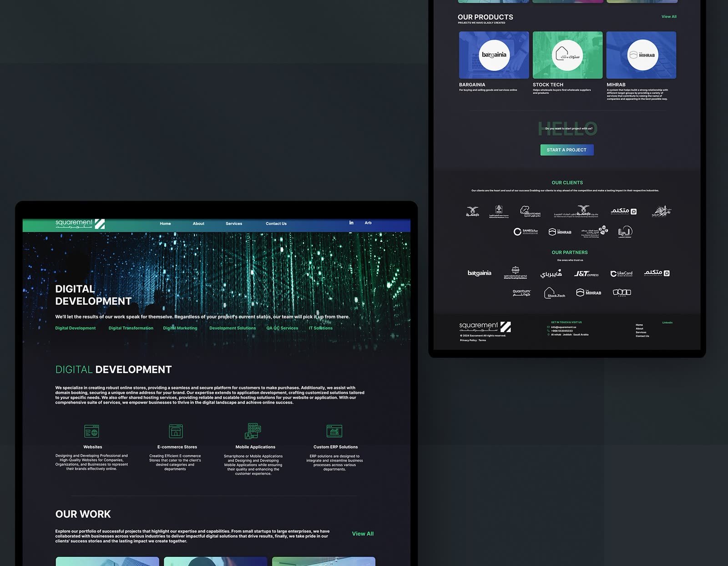This screenshot has height=566, width=728.
Task: Click the info@squarement.sa email address
Action: point(563,327)
